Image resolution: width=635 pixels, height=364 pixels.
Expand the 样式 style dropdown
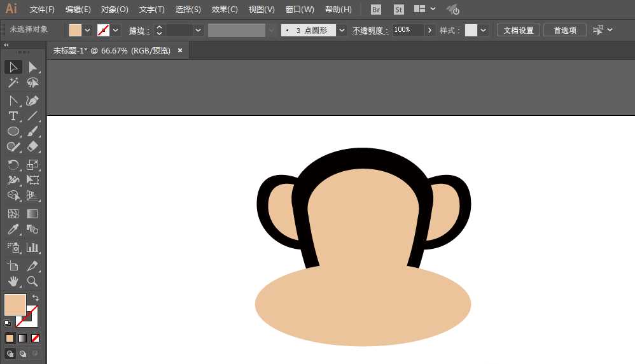click(484, 31)
